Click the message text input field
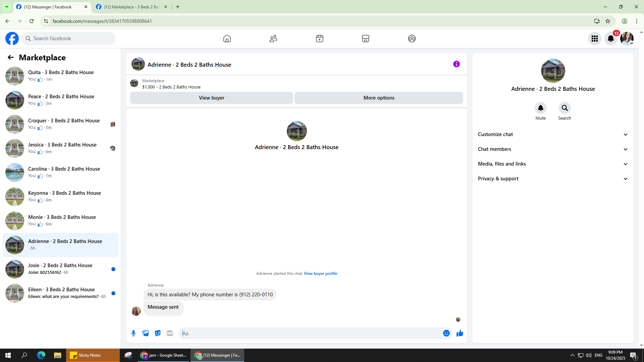The image size is (644, 362). [x=310, y=333]
